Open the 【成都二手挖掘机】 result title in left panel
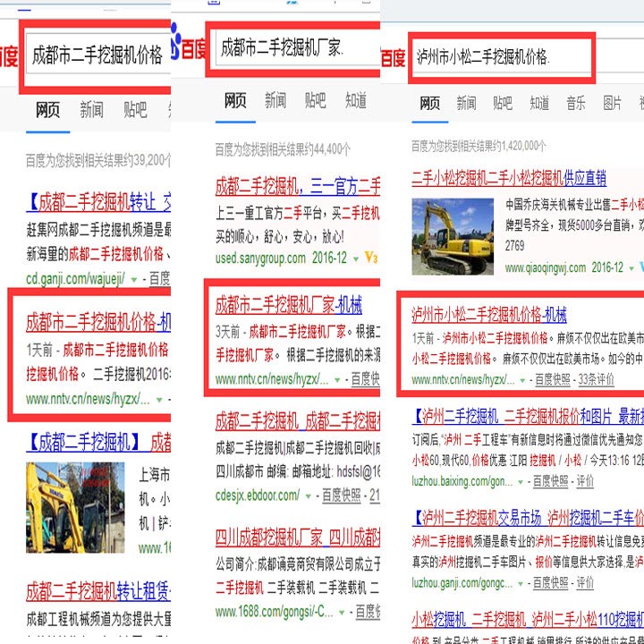 98,443
